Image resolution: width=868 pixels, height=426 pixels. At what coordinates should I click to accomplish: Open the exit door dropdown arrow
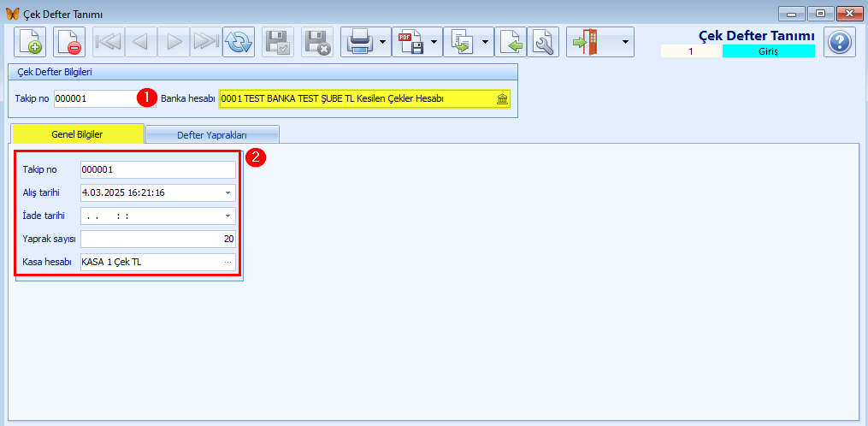(x=625, y=42)
